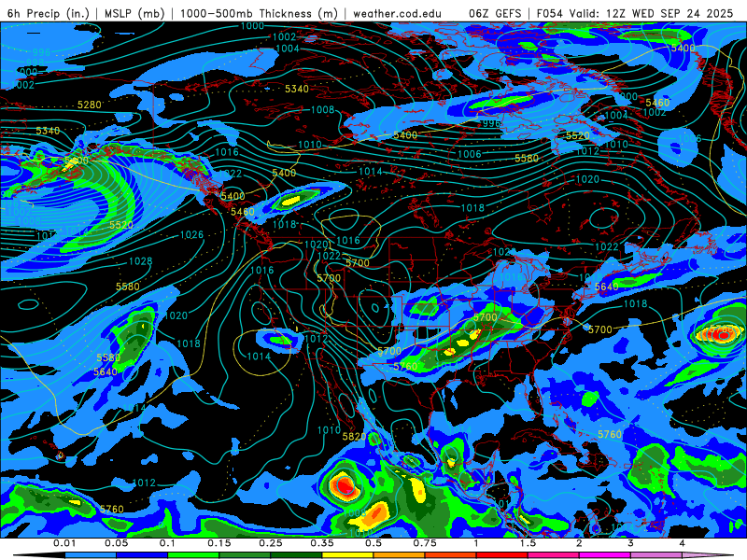The height and width of the screenshot is (560, 747).
Task: Click the '0.75' legend value
Action: (x=425, y=543)
